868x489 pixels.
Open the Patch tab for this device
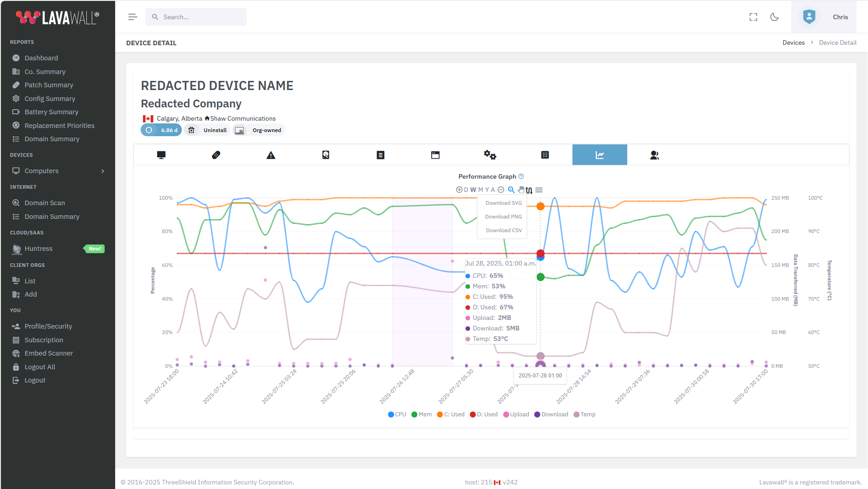[216, 154]
